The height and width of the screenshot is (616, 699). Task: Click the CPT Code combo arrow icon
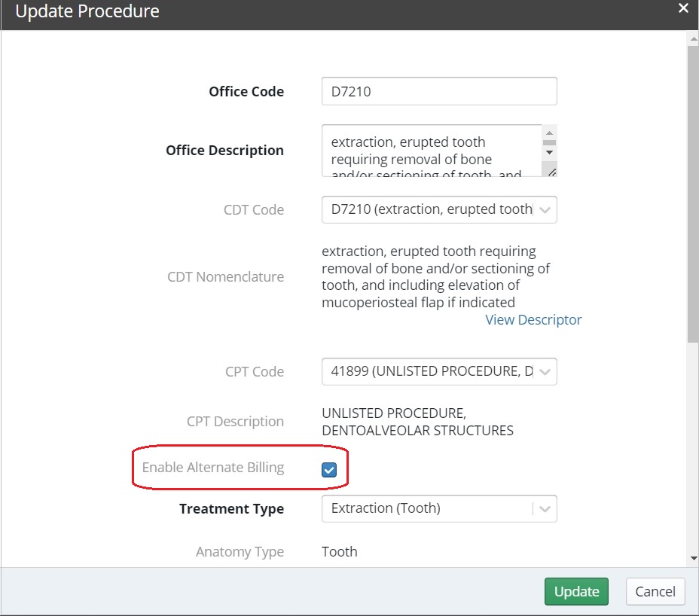click(545, 371)
